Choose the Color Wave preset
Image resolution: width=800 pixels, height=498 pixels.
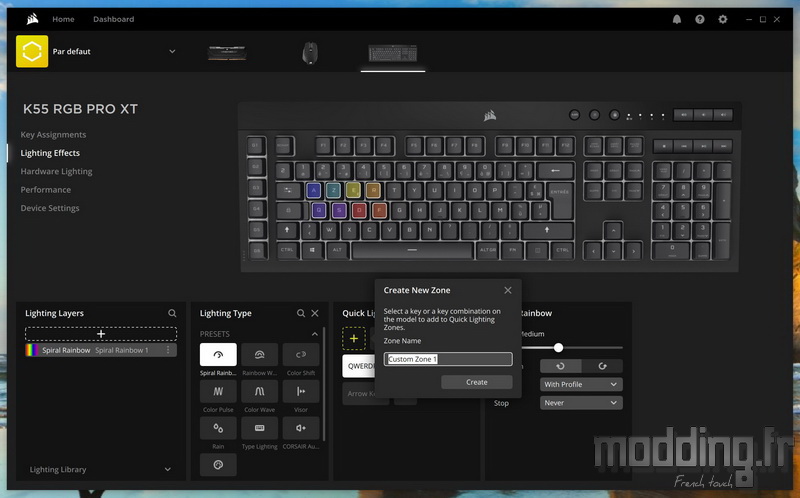coord(259,391)
